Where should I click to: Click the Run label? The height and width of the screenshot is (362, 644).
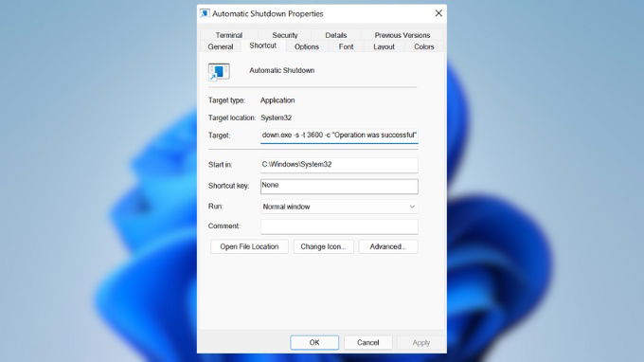(x=215, y=207)
